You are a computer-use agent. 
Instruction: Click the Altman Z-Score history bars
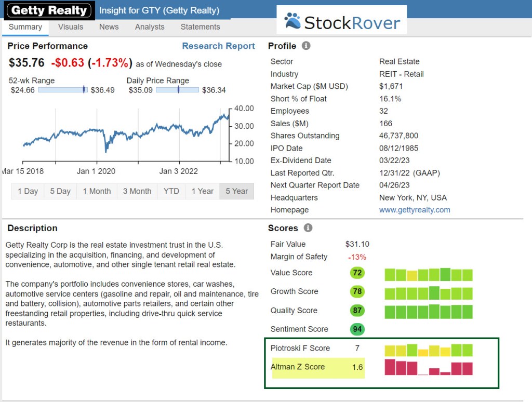[428, 367]
